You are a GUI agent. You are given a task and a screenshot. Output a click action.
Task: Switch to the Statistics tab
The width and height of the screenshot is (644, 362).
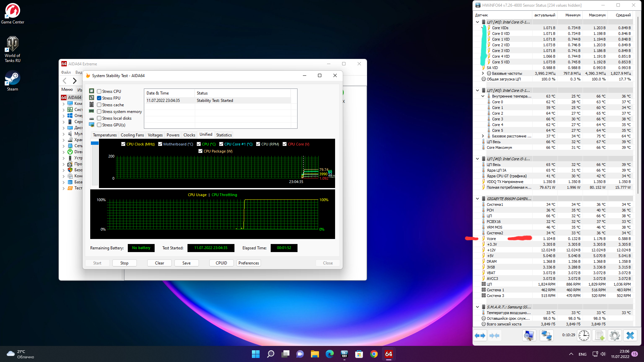click(x=224, y=135)
